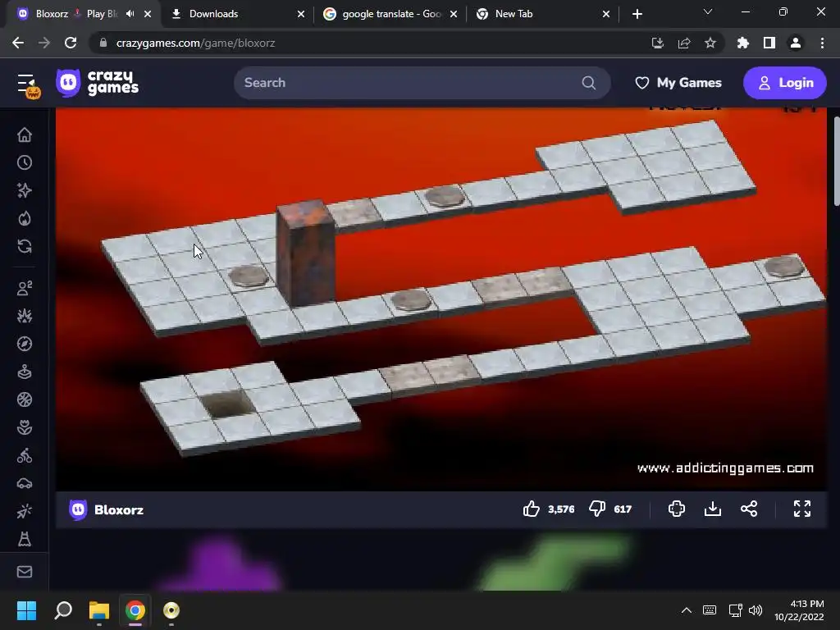Viewport: 840px width, 630px height.
Task: Close the google translate tab
Action: coord(454,14)
